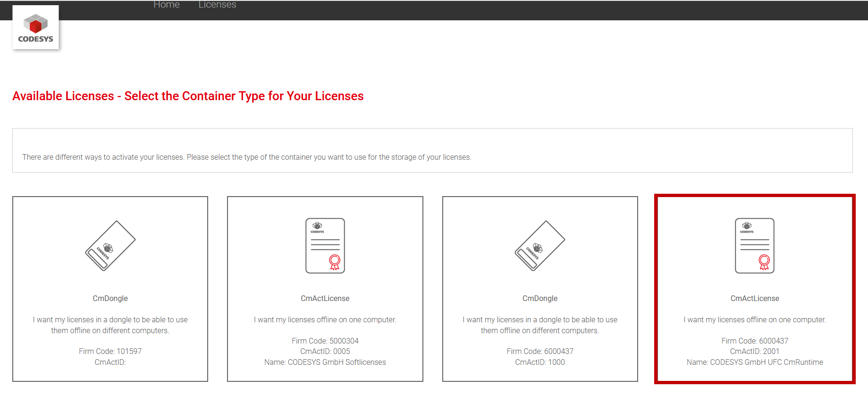Screen dimensions: 868x405
Task: Open the Licenses menu item
Action: tap(217, 5)
